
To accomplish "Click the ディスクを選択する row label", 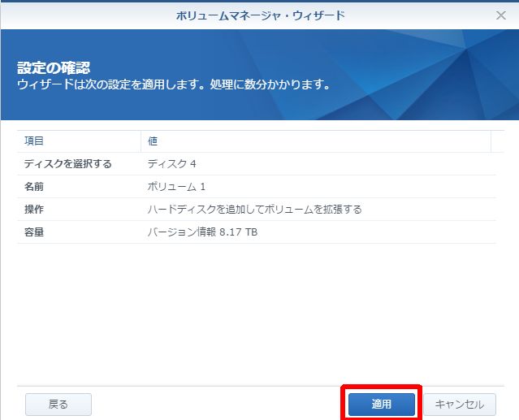I will click(x=68, y=164).
